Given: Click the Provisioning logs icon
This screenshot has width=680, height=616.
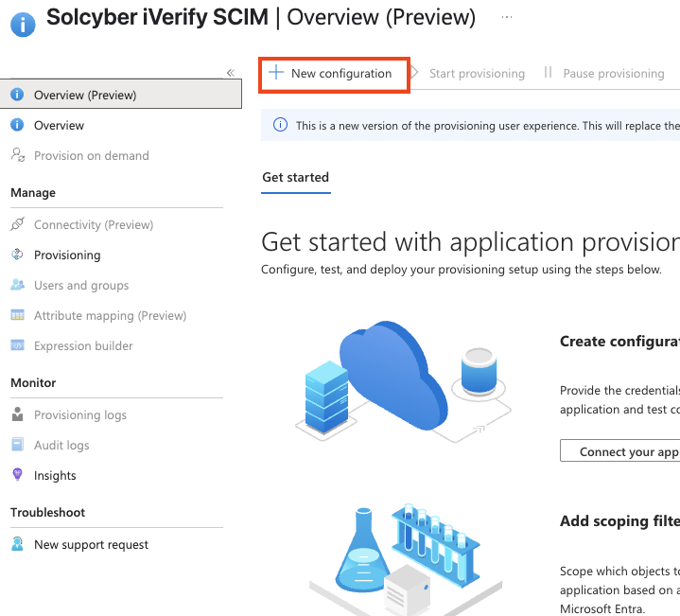Looking at the screenshot, I should point(17,414).
